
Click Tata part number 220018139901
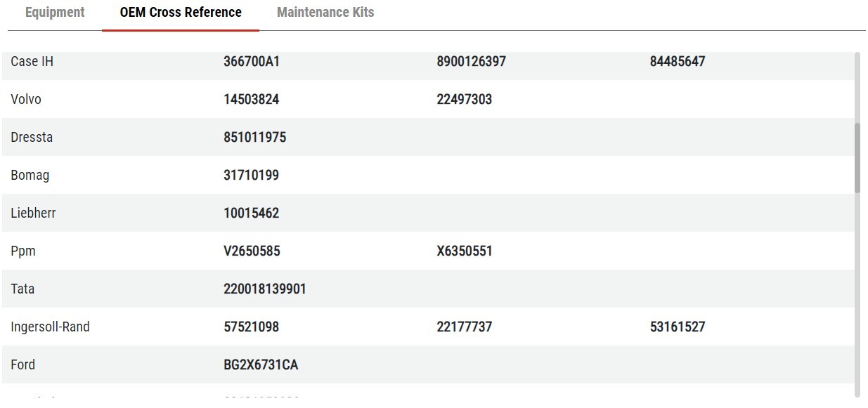point(265,289)
